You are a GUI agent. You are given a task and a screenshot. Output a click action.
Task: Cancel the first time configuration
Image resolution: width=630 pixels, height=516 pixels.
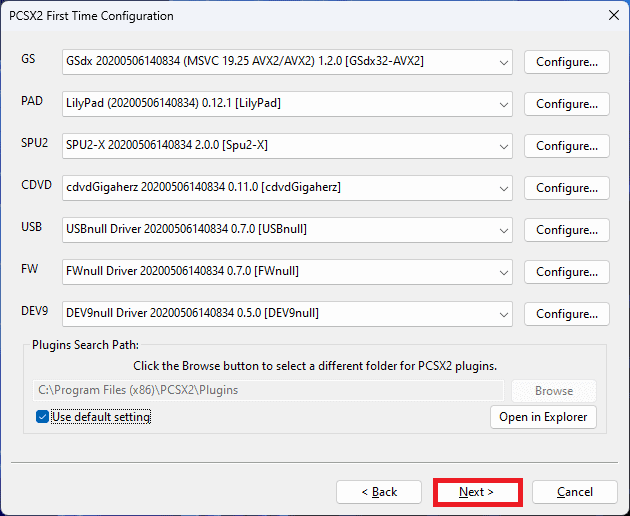coord(574,492)
